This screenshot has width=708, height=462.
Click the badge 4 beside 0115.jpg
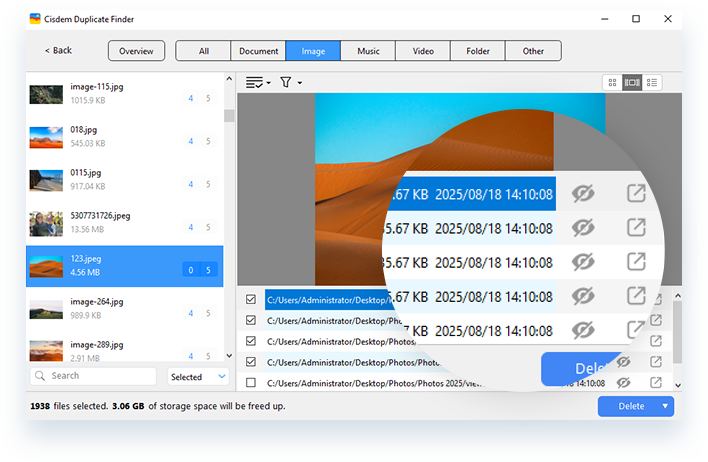[191, 184]
